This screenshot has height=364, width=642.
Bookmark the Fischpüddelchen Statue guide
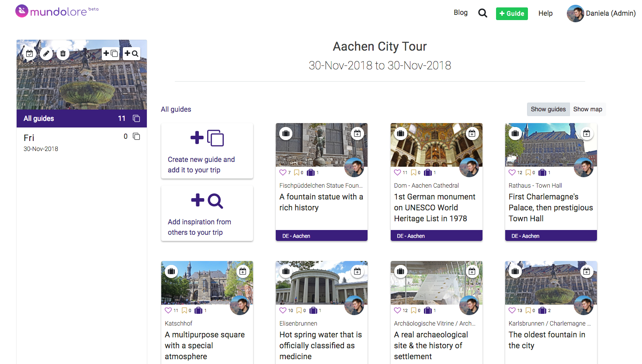pyautogui.click(x=296, y=172)
